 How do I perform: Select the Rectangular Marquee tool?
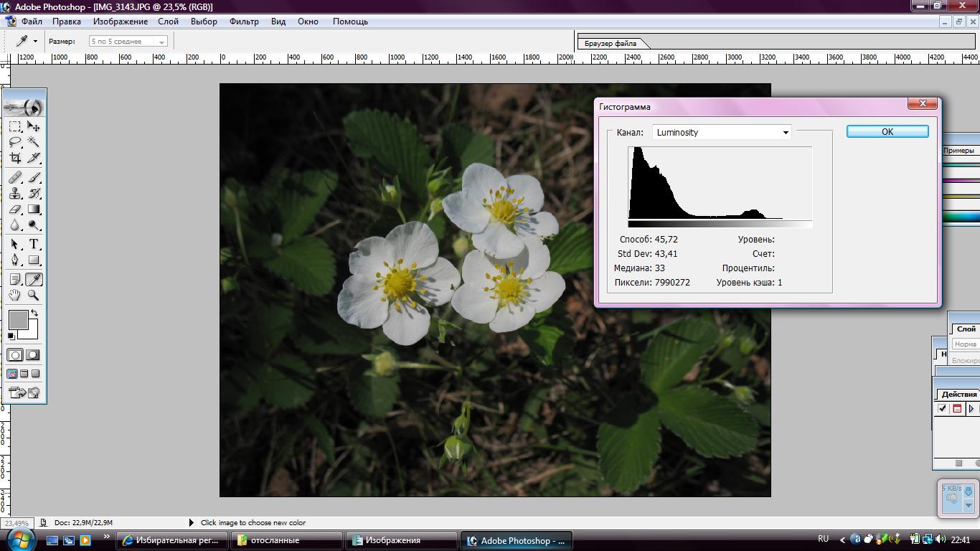[14, 126]
